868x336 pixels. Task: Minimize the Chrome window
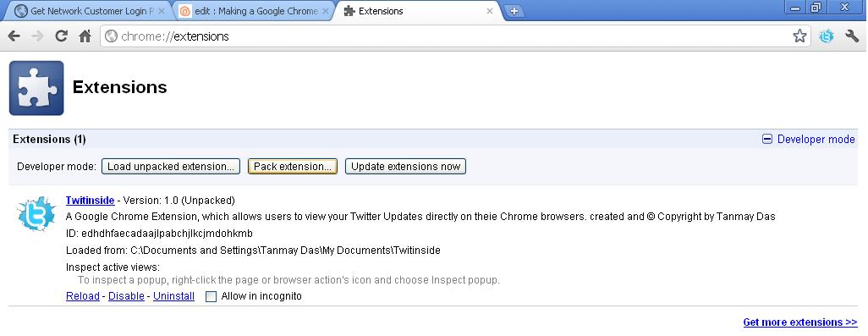click(x=796, y=8)
